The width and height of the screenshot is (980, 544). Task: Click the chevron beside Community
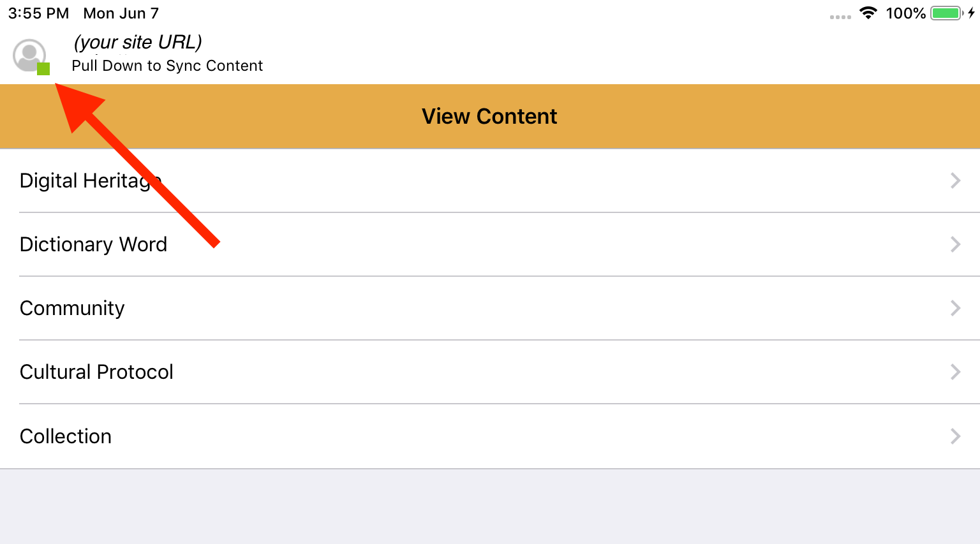(955, 308)
